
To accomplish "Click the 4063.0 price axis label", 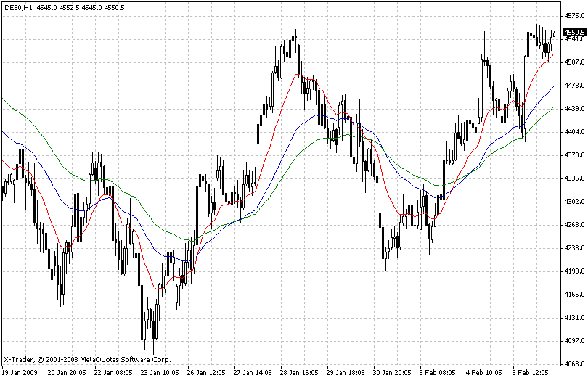I will tap(574, 363).
